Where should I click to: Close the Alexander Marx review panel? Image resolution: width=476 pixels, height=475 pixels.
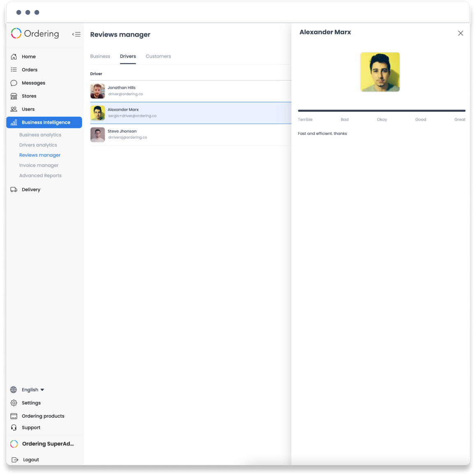point(460,33)
